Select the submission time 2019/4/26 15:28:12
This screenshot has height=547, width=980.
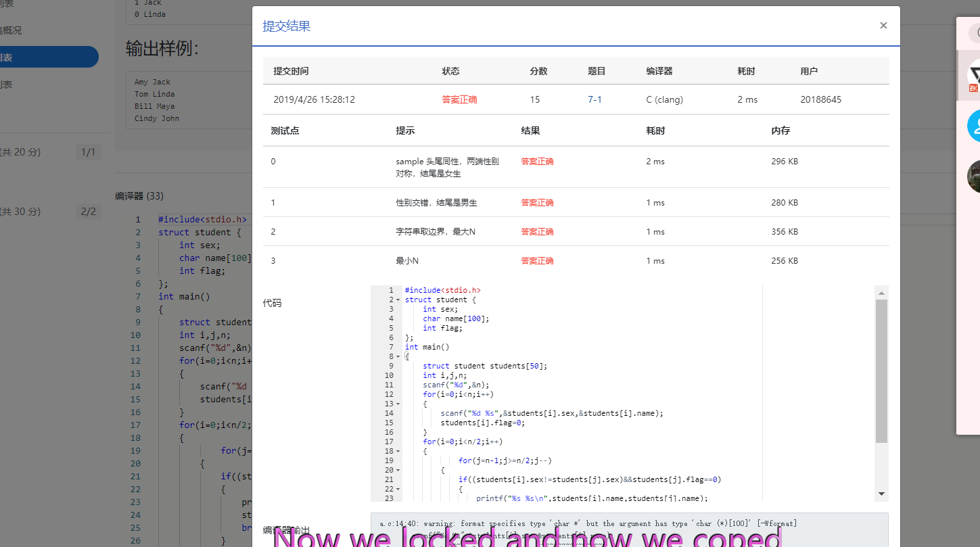click(314, 99)
